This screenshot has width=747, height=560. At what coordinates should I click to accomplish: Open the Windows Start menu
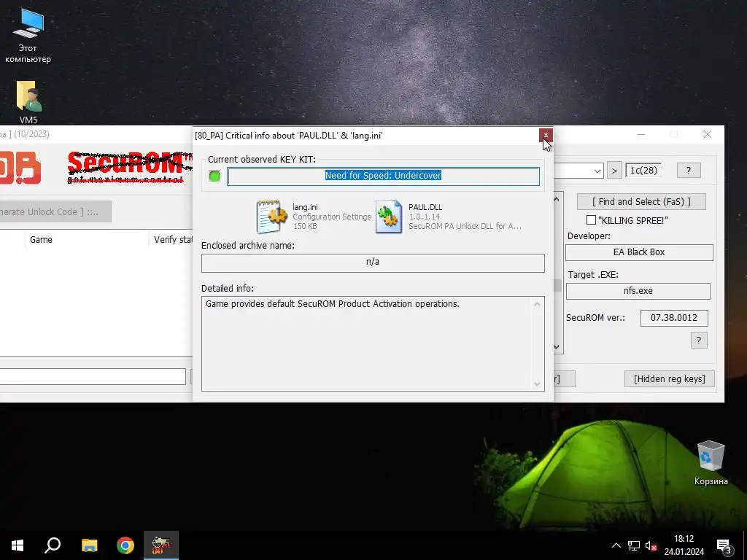[18, 545]
